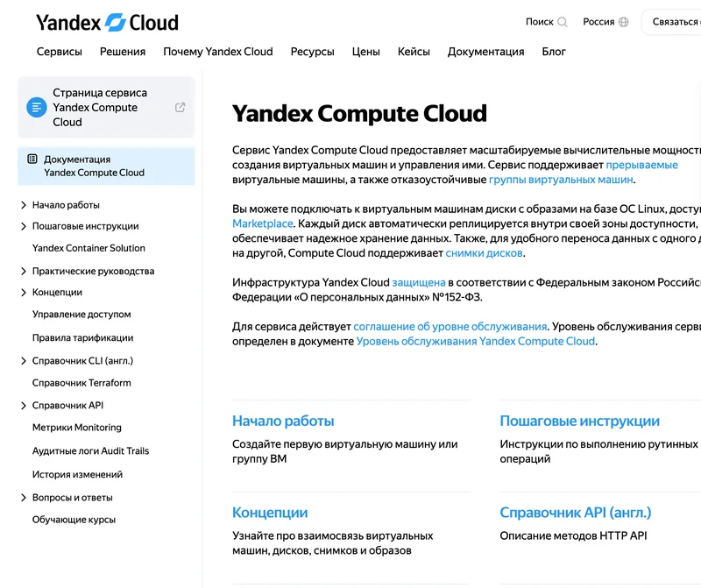This screenshot has height=588, width=701.
Task: Click the documentation list icon in sidebar
Action: tap(32, 159)
